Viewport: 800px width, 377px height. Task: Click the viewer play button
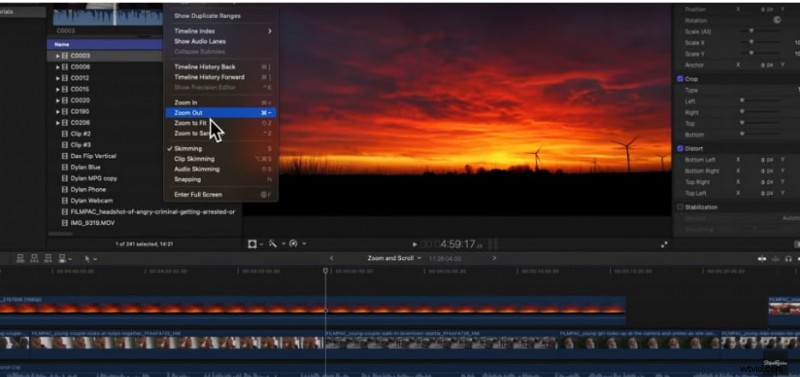pos(415,245)
